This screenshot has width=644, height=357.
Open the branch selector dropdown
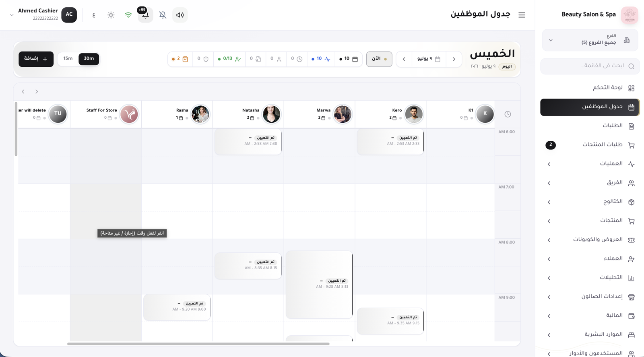pos(590,40)
